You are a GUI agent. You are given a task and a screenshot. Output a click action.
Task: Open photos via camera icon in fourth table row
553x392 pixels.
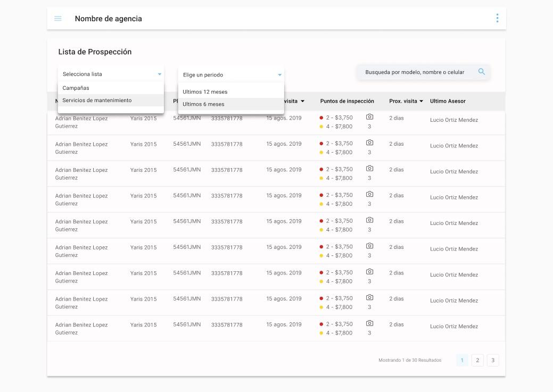click(x=369, y=194)
